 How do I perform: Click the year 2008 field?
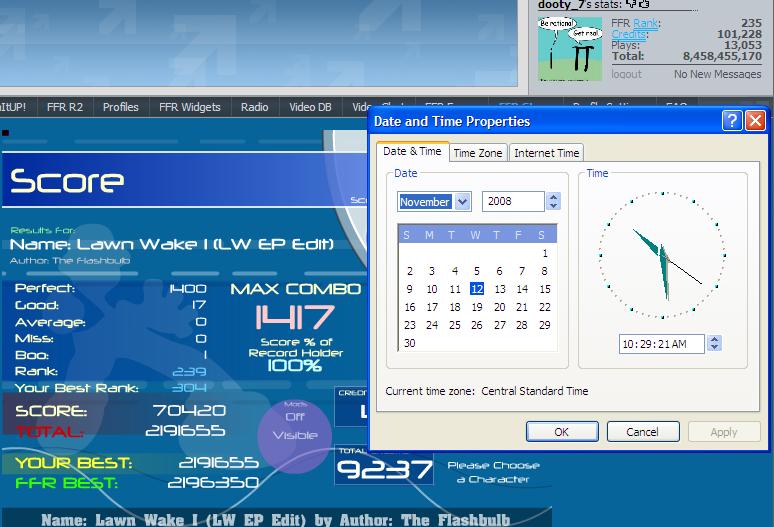[x=513, y=201]
